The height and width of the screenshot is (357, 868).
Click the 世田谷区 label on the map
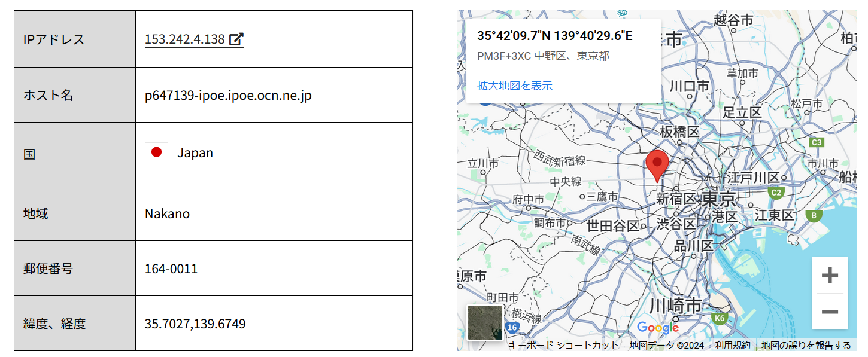coord(612,226)
